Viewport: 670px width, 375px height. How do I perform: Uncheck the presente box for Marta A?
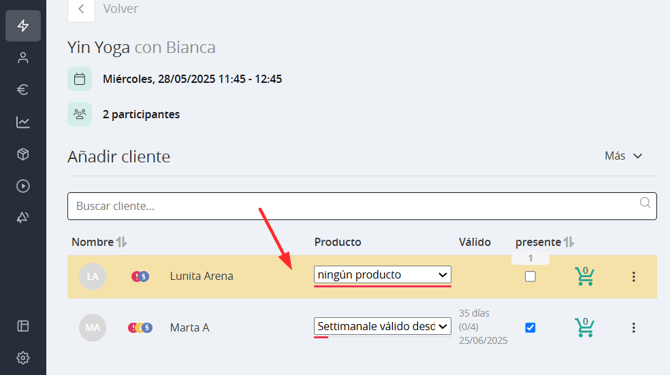point(530,328)
